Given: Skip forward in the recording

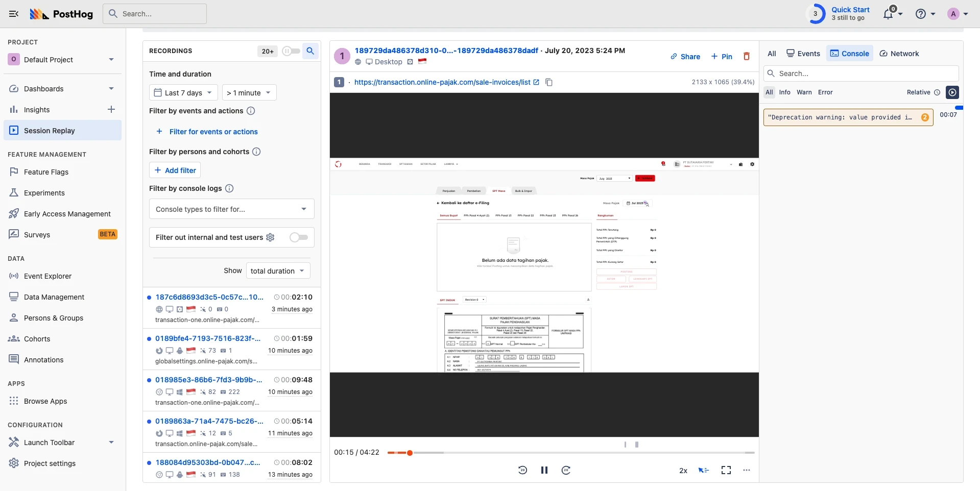Looking at the screenshot, I should click(566, 470).
